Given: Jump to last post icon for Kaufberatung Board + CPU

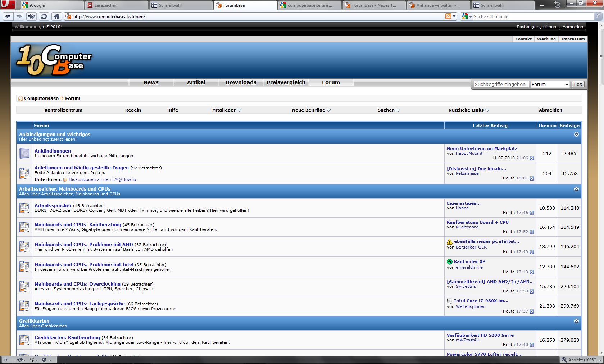Looking at the screenshot, I should (x=532, y=232).
